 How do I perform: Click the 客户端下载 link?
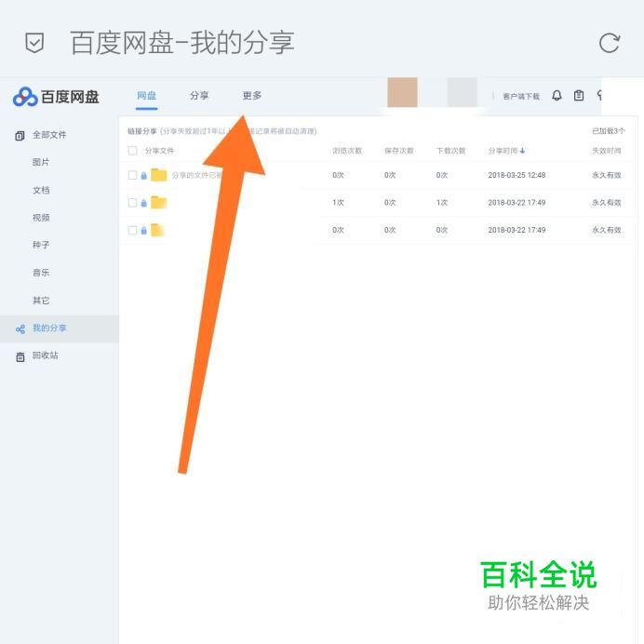click(521, 96)
